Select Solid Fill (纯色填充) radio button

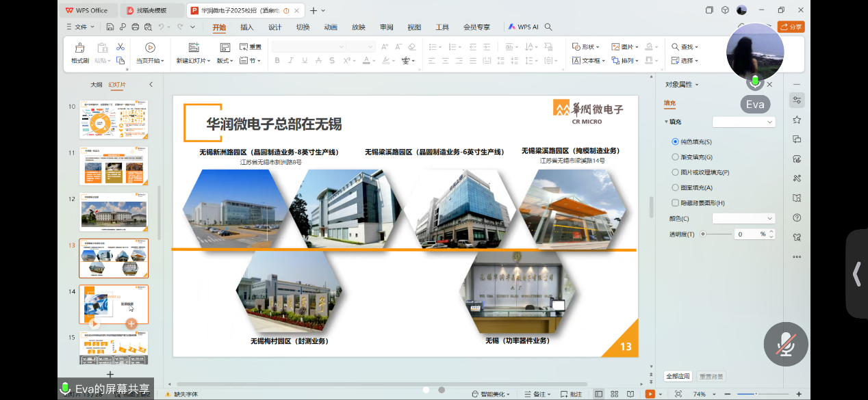pyautogui.click(x=676, y=142)
